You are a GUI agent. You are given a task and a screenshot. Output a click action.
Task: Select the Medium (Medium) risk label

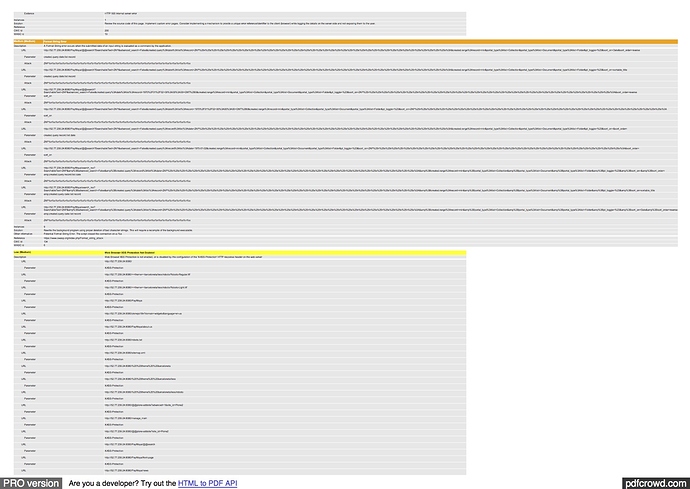[x=16, y=41]
